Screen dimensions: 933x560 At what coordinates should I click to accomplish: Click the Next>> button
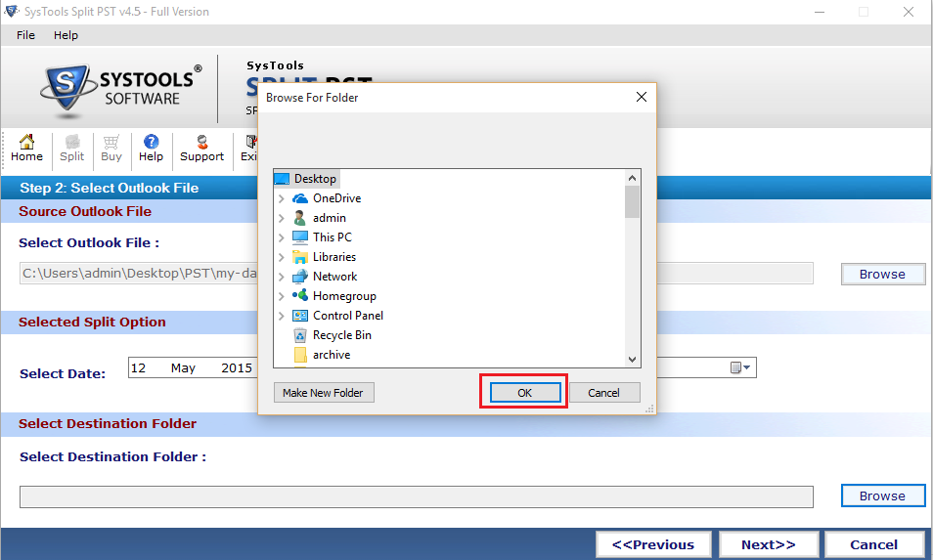[768, 544]
